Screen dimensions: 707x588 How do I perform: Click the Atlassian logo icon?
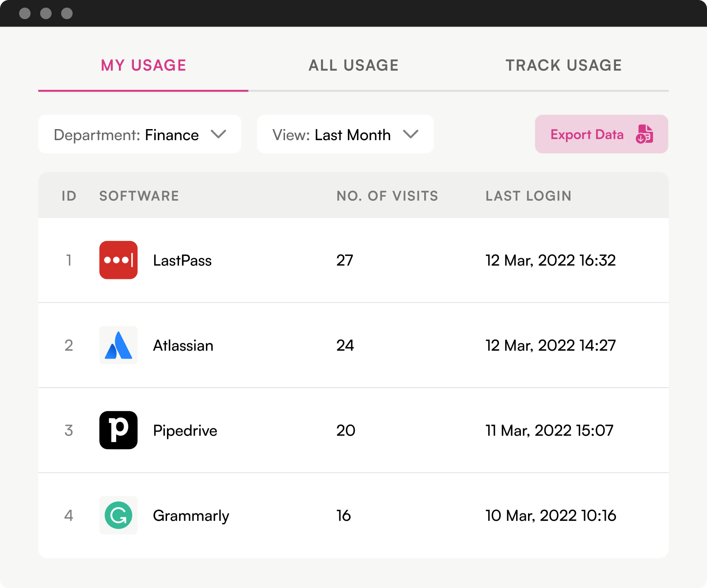coord(118,345)
